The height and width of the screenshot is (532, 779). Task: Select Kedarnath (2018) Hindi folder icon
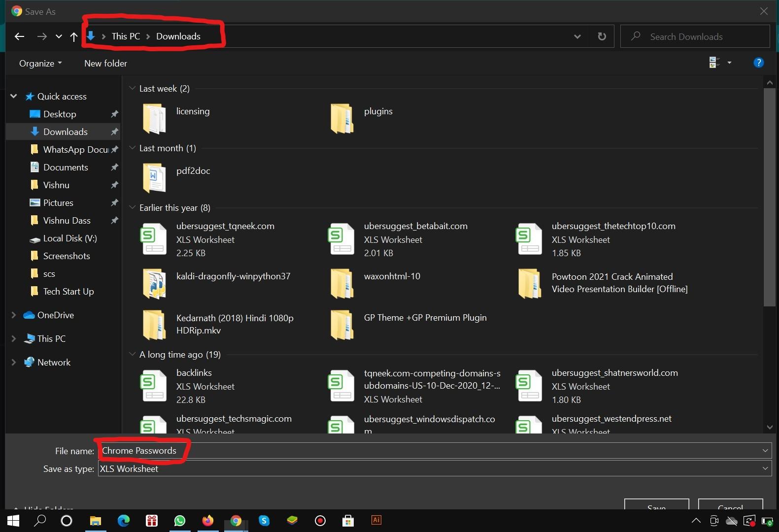pyautogui.click(x=154, y=325)
